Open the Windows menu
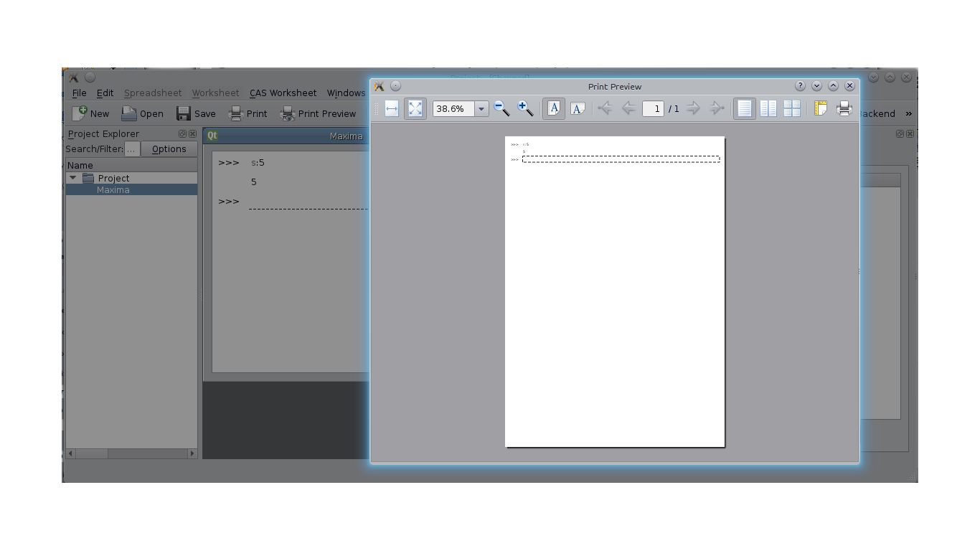Screen dimensions: 980x551 346,93
